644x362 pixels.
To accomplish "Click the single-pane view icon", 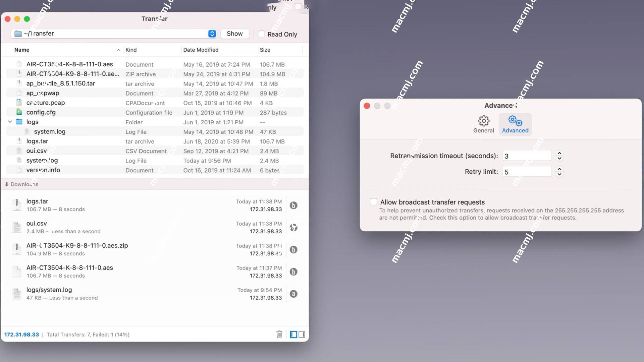I will [x=293, y=334].
